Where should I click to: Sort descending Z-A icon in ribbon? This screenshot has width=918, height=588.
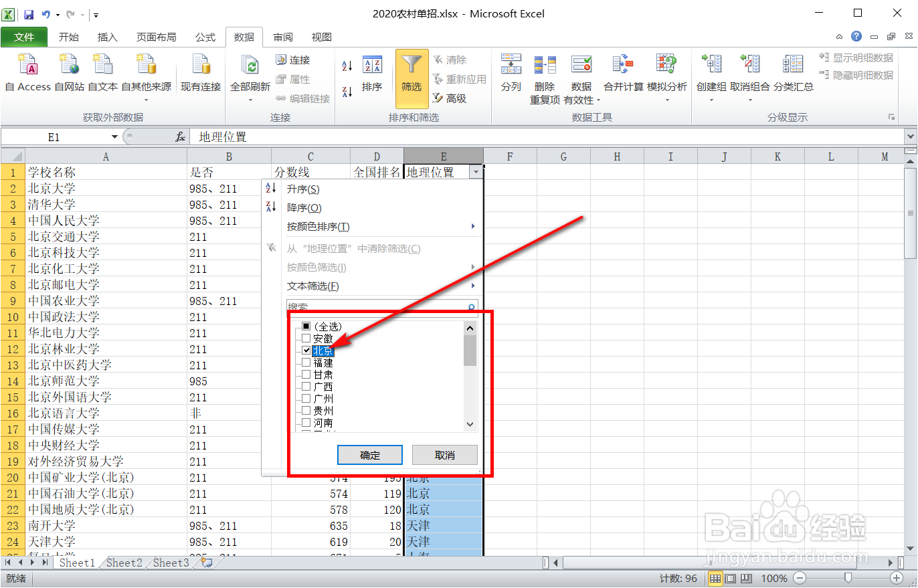pyautogui.click(x=347, y=92)
